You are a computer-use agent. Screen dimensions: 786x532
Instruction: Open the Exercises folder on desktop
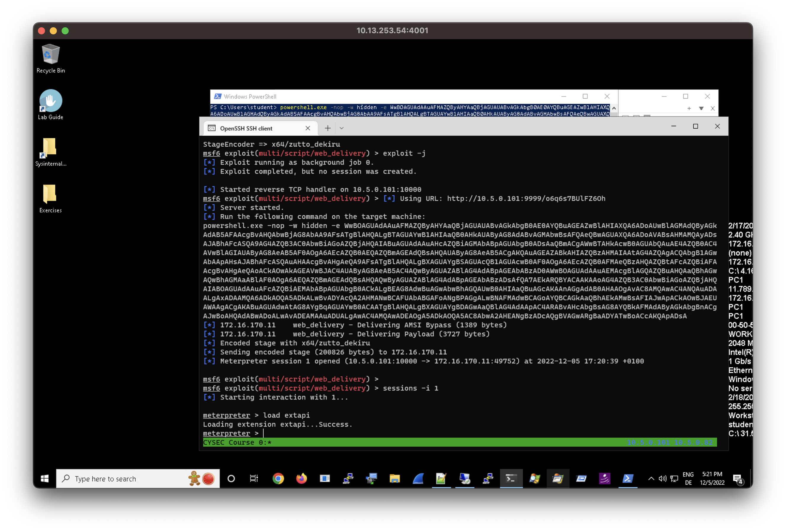[50, 198]
